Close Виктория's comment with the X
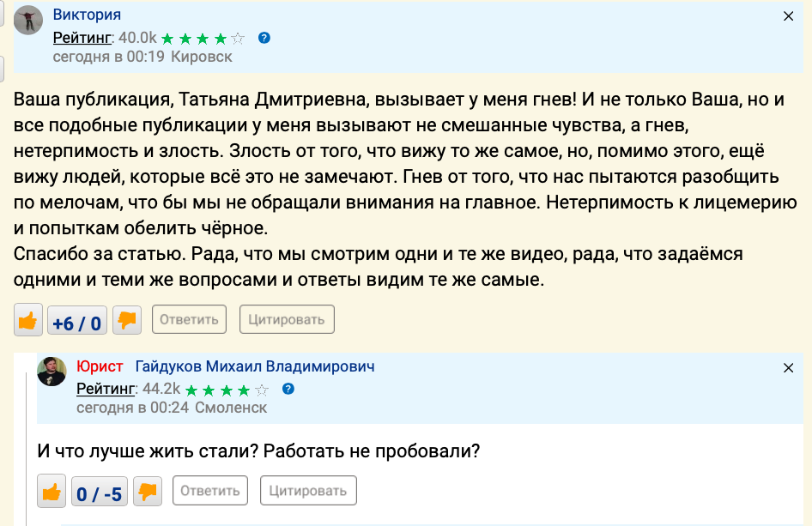The height and width of the screenshot is (526, 812). 789,15
